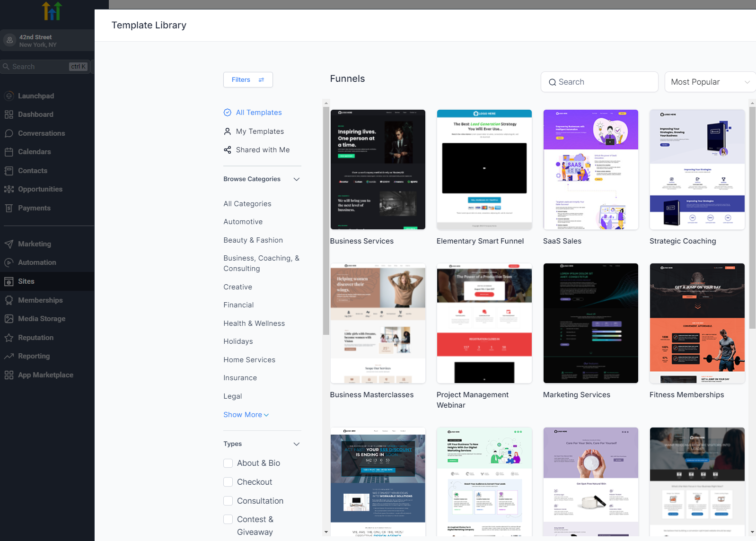756x541 pixels.
Task: Open the Conversations chat bubble icon
Action: click(x=9, y=133)
